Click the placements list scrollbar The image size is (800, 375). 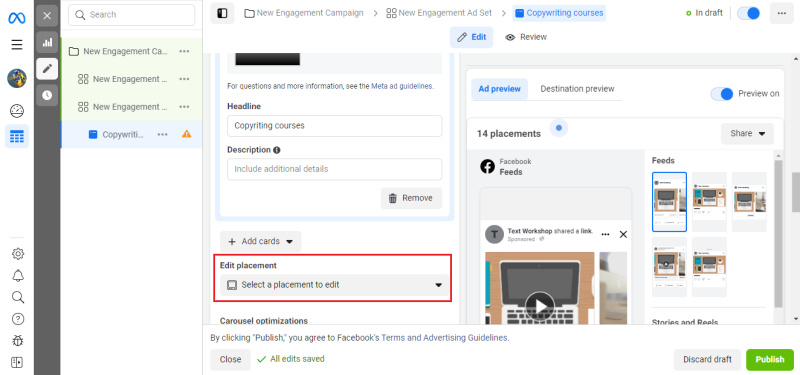[x=779, y=234]
